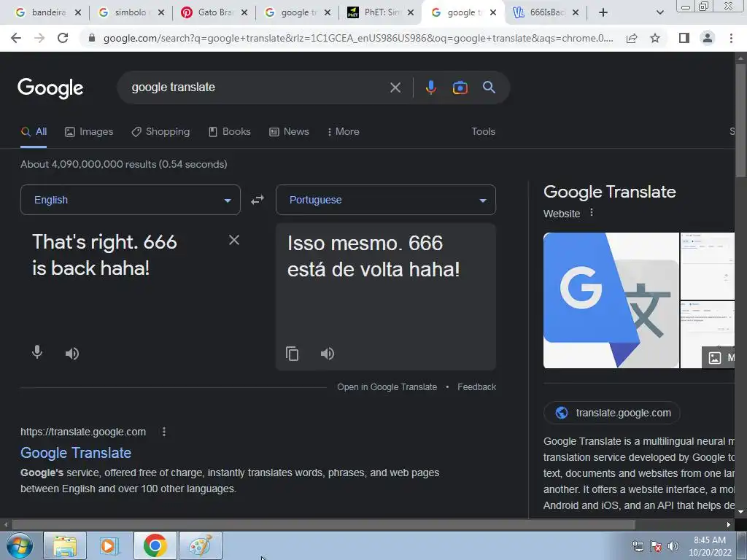
Task: Close the PhET tab
Action: click(410, 13)
